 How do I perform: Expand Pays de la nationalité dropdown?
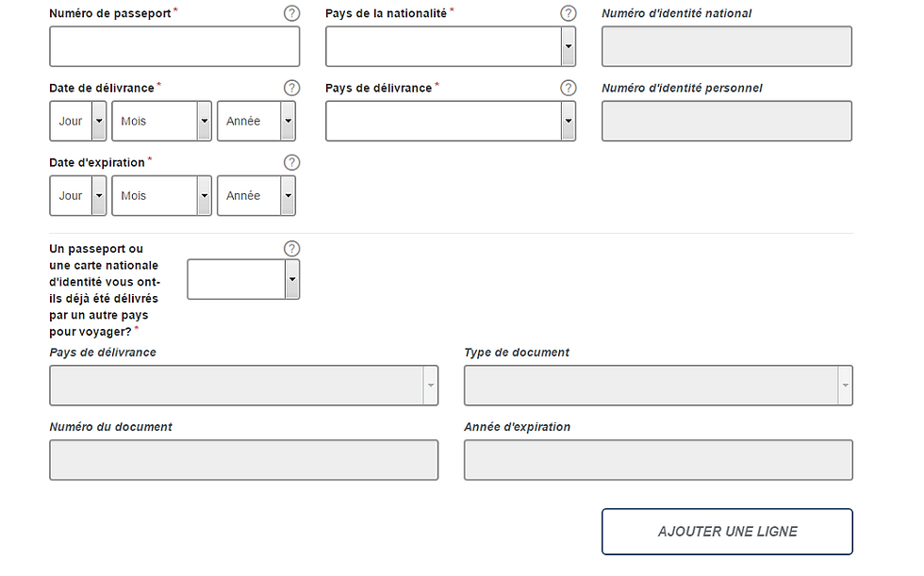(451, 46)
